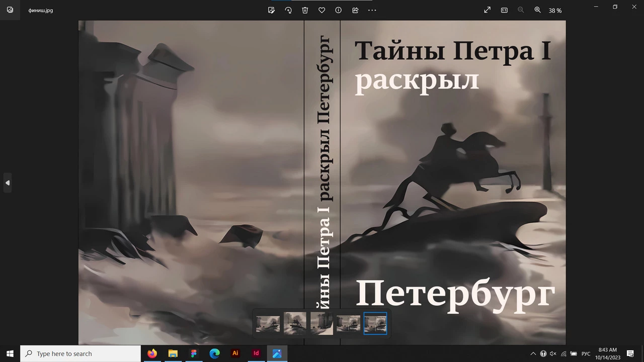The image size is (644, 362).
Task: Delete the image with trash icon
Action: (x=305, y=10)
